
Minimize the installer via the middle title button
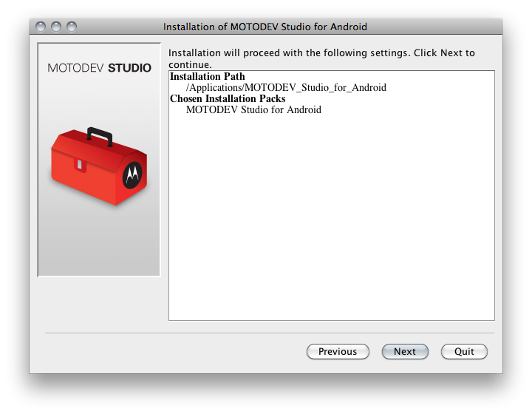pos(56,27)
